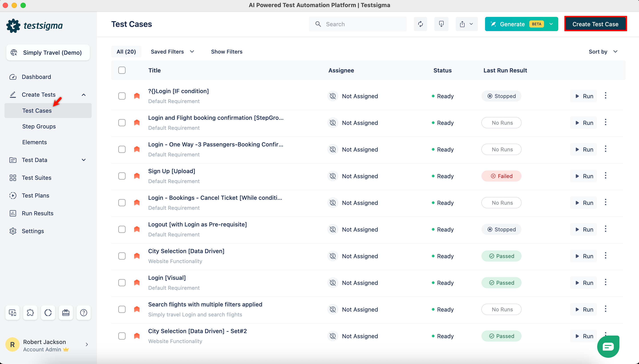Screen dimensions: 639x364
Task: Run the Sign Up [Upload] test case
Action: click(x=583, y=176)
